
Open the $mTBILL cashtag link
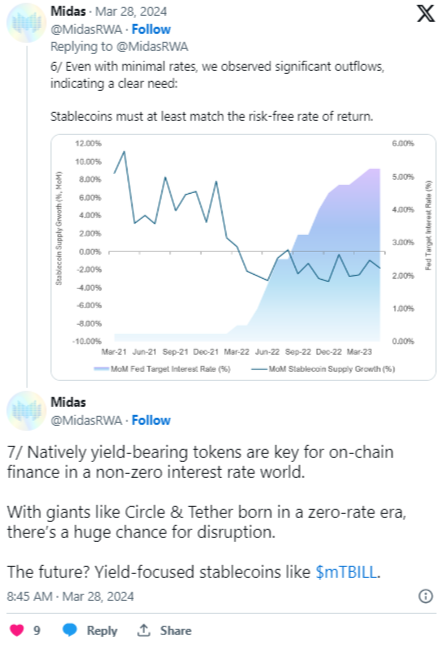pos(346,572)
